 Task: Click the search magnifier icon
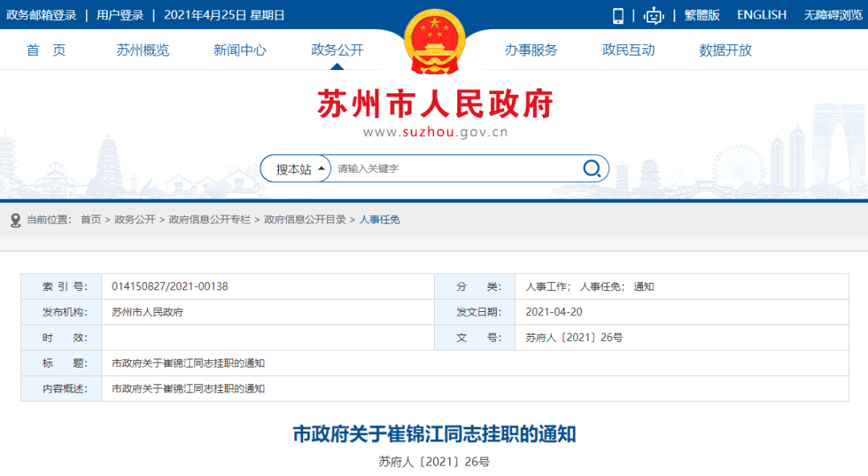(592, 169)
